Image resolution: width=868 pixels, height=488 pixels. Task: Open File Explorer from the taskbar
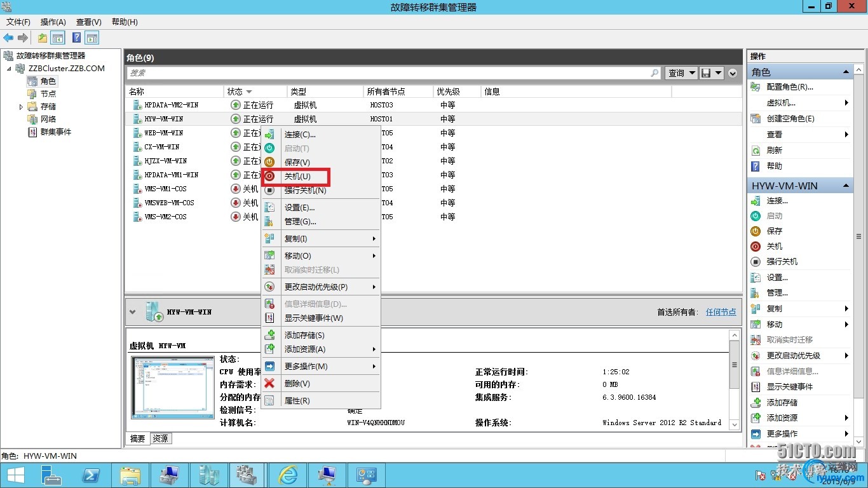(130, 475)
